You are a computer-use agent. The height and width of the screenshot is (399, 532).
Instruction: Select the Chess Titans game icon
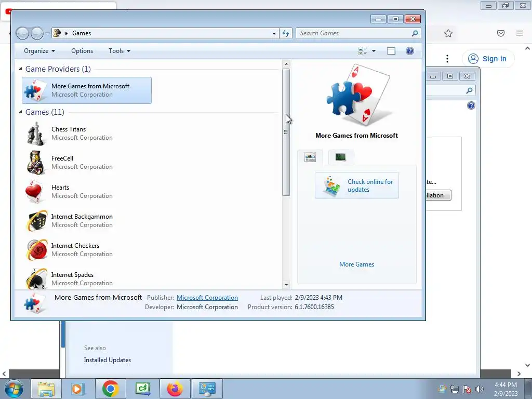tap(36, 134)
